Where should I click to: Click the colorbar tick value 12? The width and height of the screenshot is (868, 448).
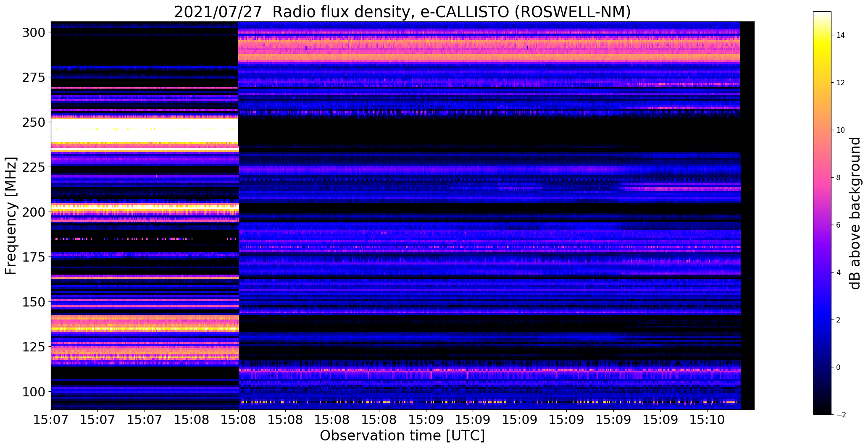(x=841, y=83)
